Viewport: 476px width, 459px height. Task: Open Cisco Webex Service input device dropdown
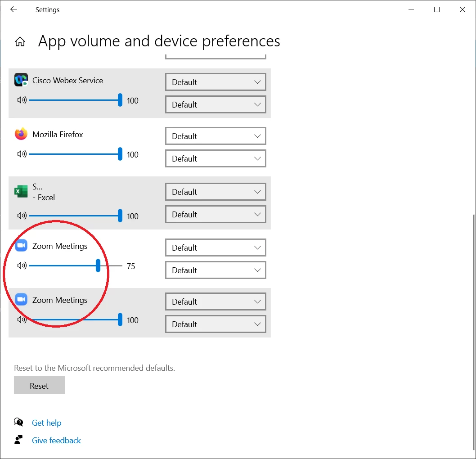tap(216, 104)
